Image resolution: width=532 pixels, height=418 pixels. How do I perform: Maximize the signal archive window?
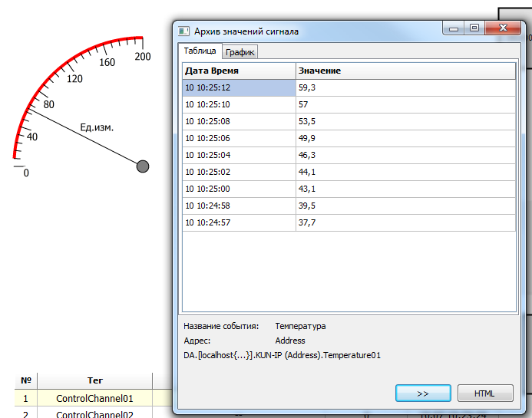pyautogui.click(x=474, y=29)
